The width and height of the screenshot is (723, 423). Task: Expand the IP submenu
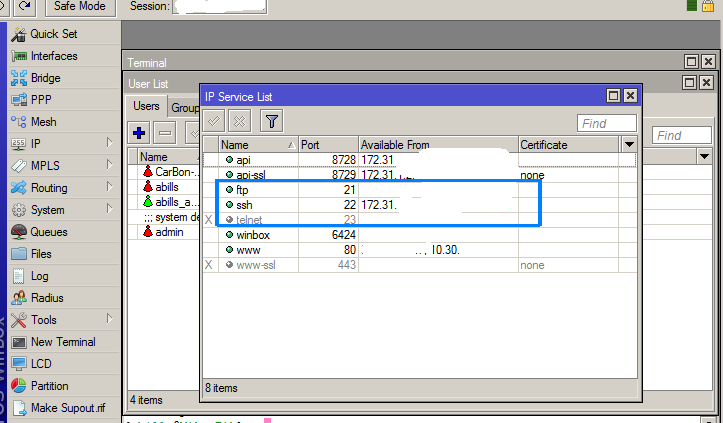click(x=36, y=144)
